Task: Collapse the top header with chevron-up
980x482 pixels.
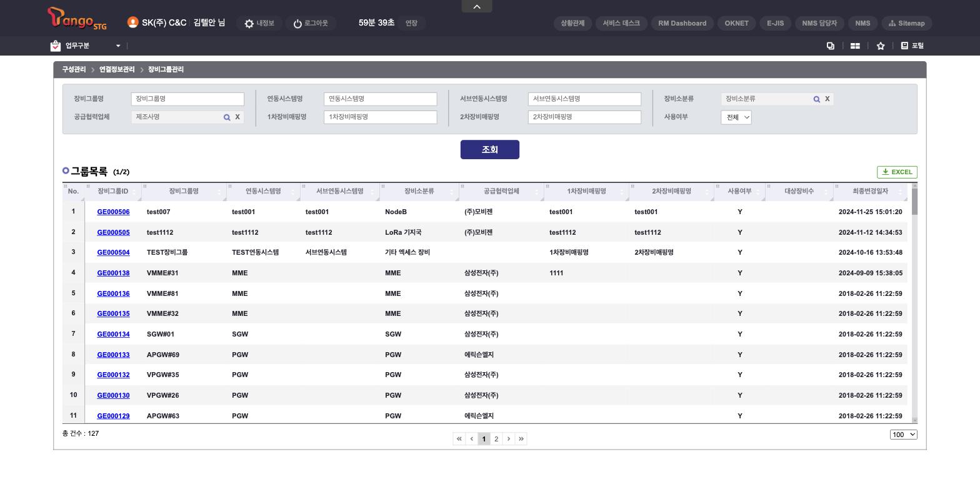Action: click(x=477, y=6)
